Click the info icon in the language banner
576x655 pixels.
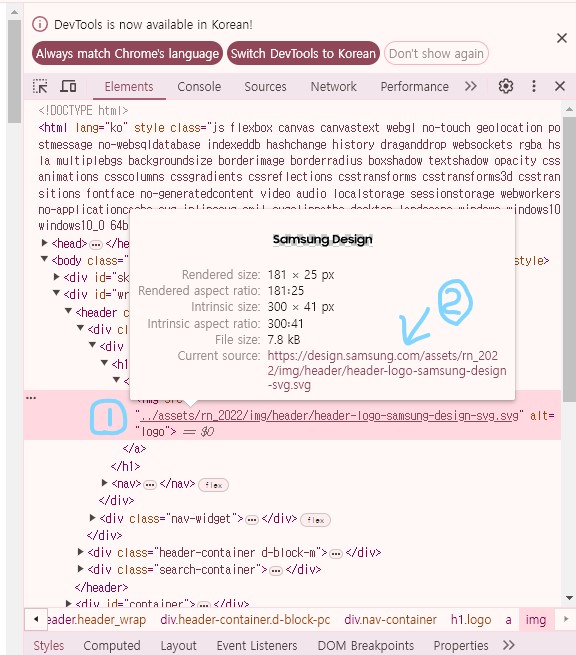coord(40,24)
